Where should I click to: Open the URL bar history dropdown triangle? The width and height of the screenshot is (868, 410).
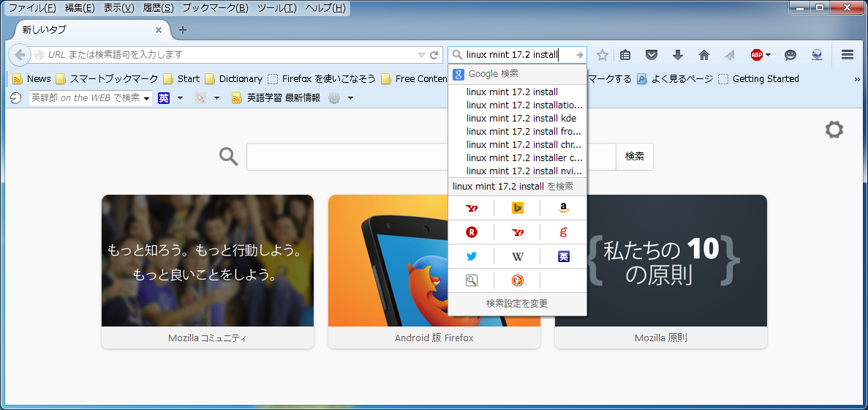[x=421, y=55]
